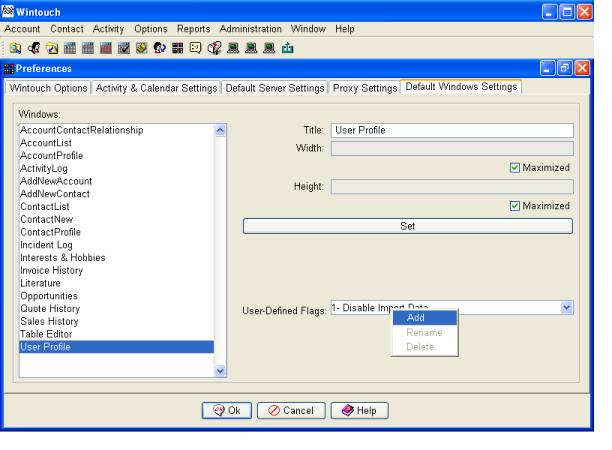Choose Delete in the context menu
Screen dimensions: 612x450
click(x=425, y=347)
